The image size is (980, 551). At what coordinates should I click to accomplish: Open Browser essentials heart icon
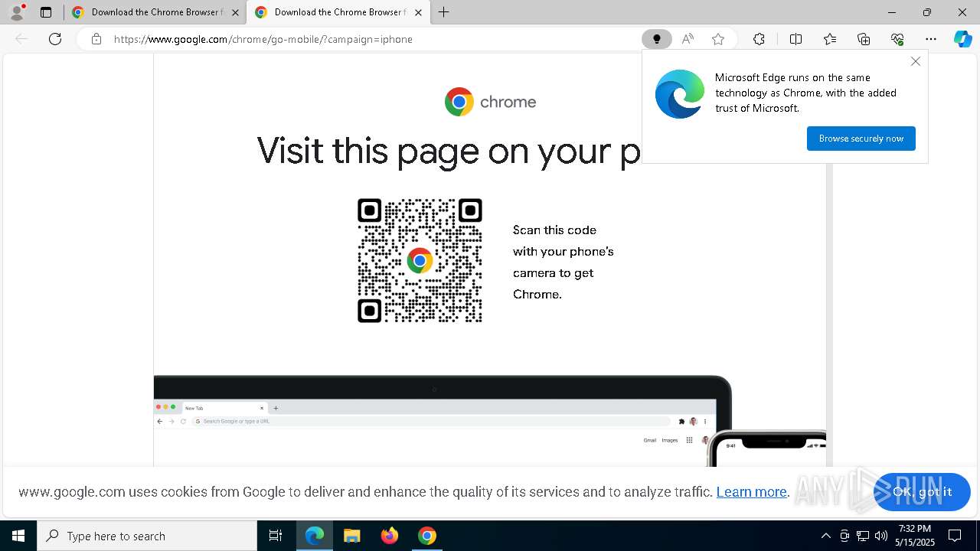pos(897,39)
